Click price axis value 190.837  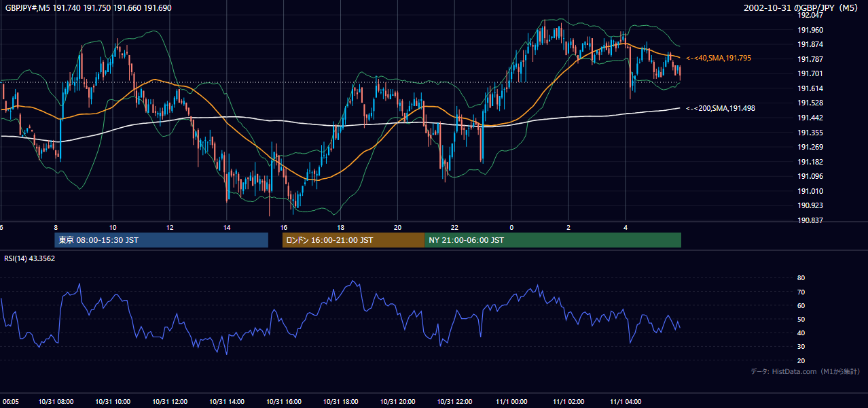pyautogui.click(x=810, y=221)
